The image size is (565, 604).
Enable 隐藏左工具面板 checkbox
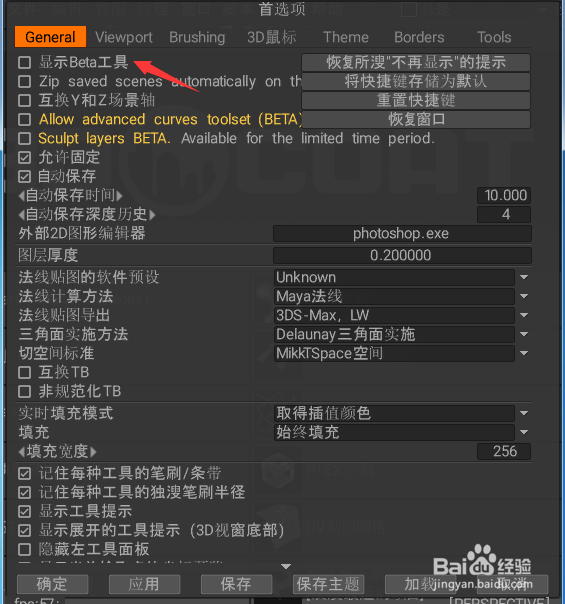pyautogui.click(x=25, y=549)
